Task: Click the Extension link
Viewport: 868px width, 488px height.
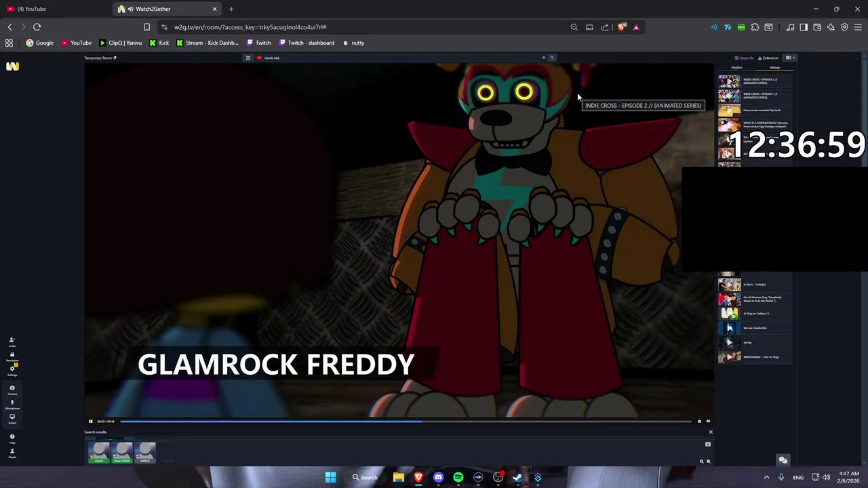Action: point(768,58)
